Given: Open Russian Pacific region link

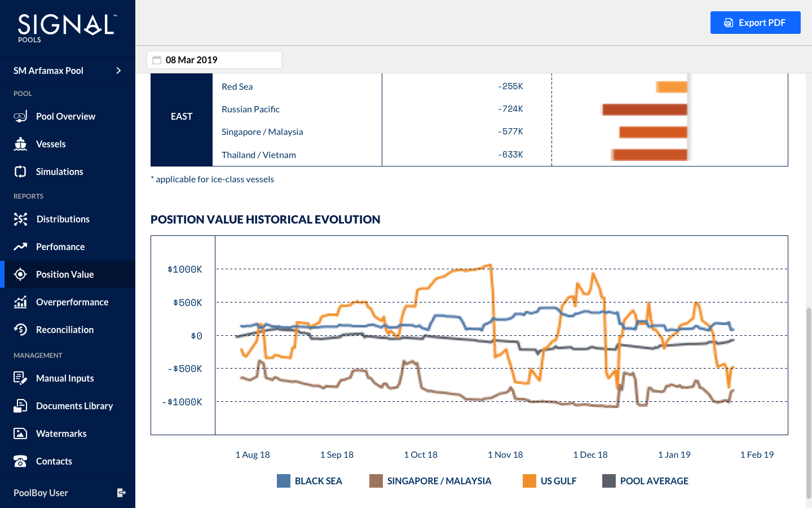Looking at the screenshot, I should click(x=250, y=109).
